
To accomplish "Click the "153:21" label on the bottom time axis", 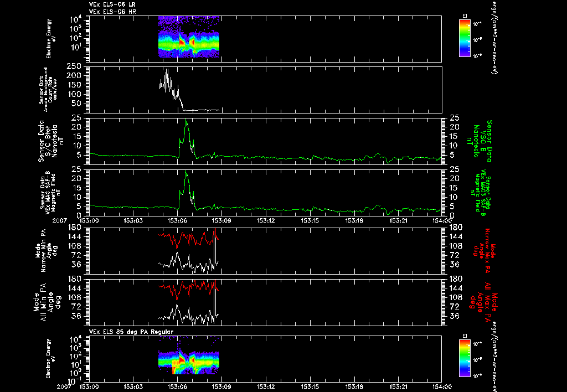I will pos(399,386).
